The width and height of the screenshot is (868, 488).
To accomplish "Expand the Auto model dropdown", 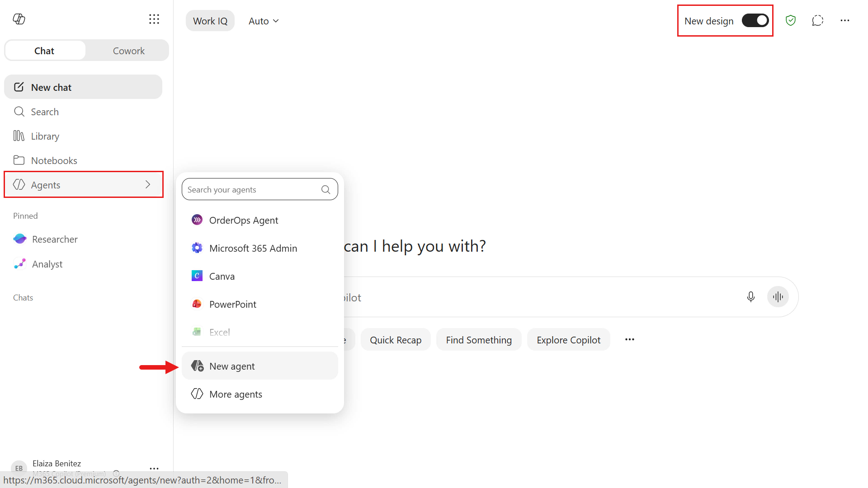I will pyautogui.click(x=264, y=21).
